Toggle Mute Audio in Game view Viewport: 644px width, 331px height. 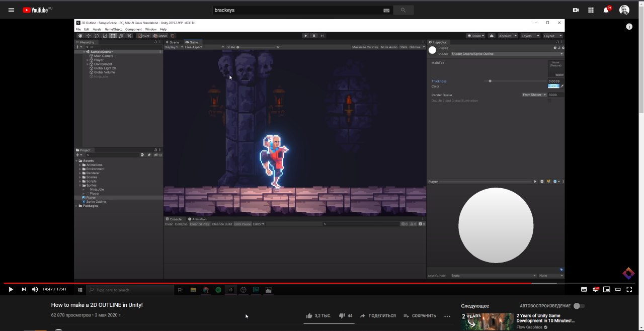[x=389, y=47]
